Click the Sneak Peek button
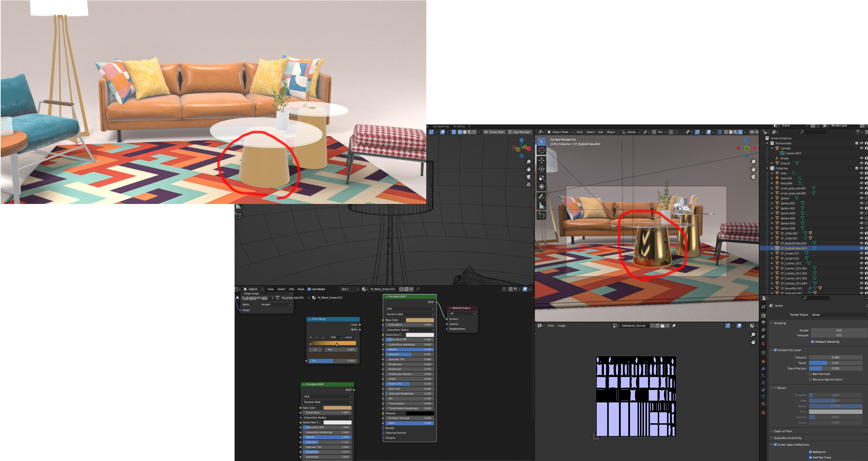This screenshot has height=461, width=868. [494, 132]
